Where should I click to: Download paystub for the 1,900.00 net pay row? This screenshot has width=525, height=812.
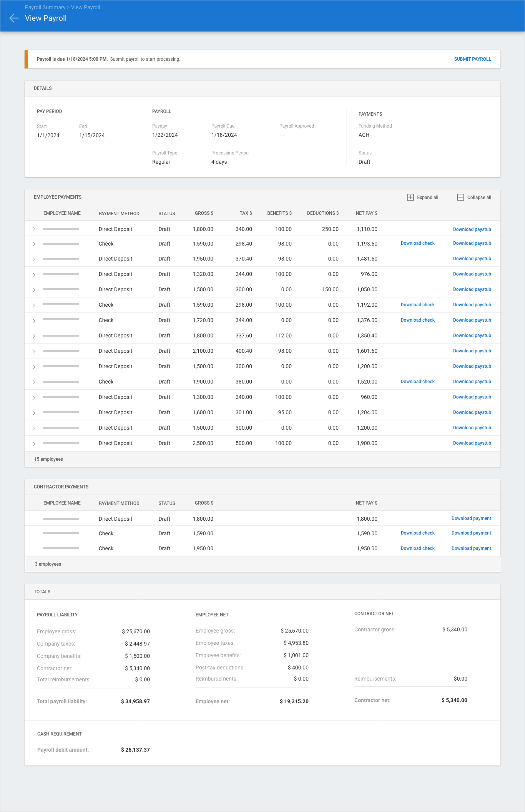tap(472, 443)
